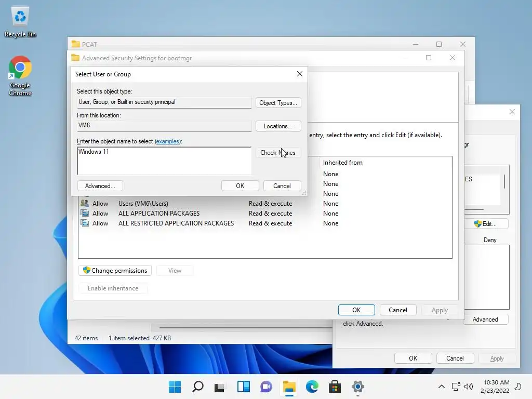The height and width of the screenshot is (399, 532).
Task: Click Cancel in Advanced Security Settings
Action: (x=398, y=310)
